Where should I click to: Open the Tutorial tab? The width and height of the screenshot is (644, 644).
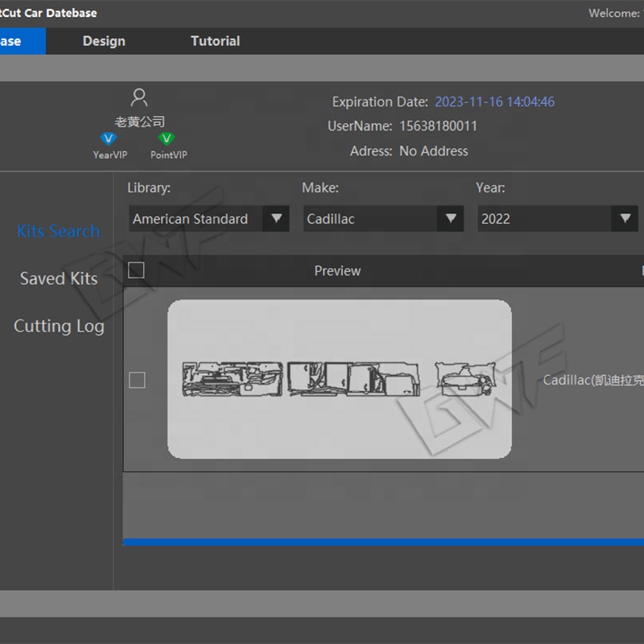[x=215, y=41]
